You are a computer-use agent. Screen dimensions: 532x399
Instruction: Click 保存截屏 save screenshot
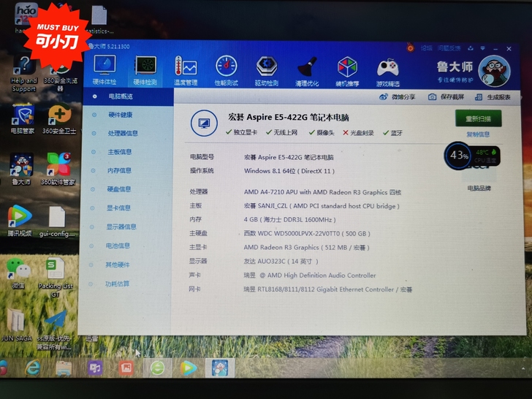446,97
